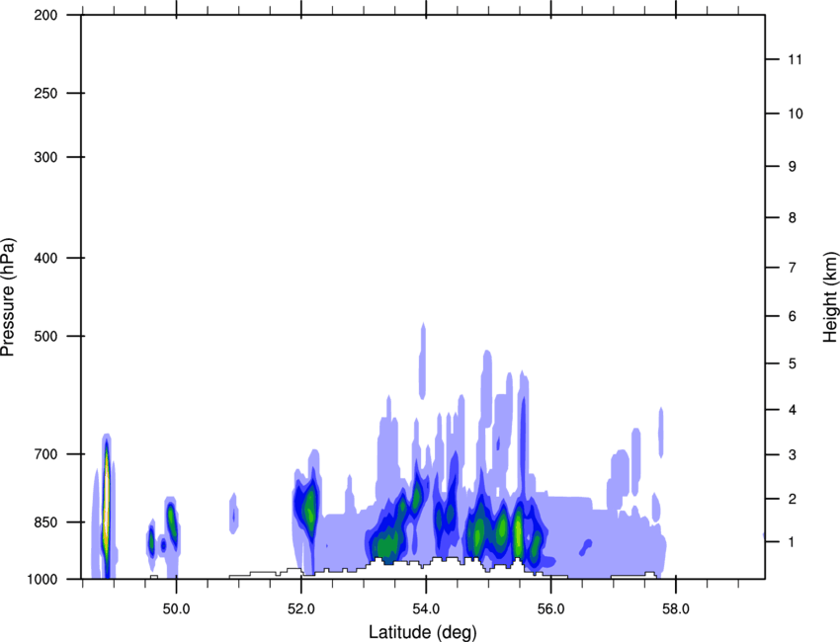Click the 9 km height tick label
Viewport: 840px width, 642px height.
(x=793, y=167)
